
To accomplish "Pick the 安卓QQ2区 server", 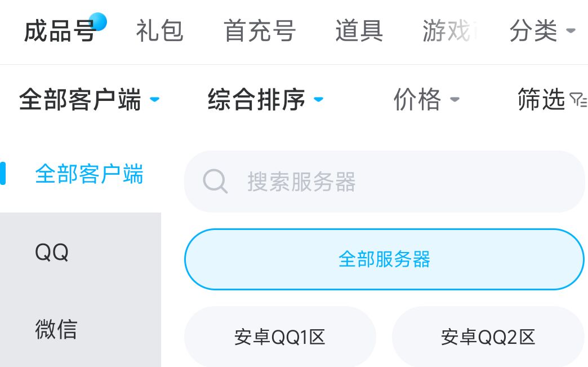I will click(x=488, y=337).
